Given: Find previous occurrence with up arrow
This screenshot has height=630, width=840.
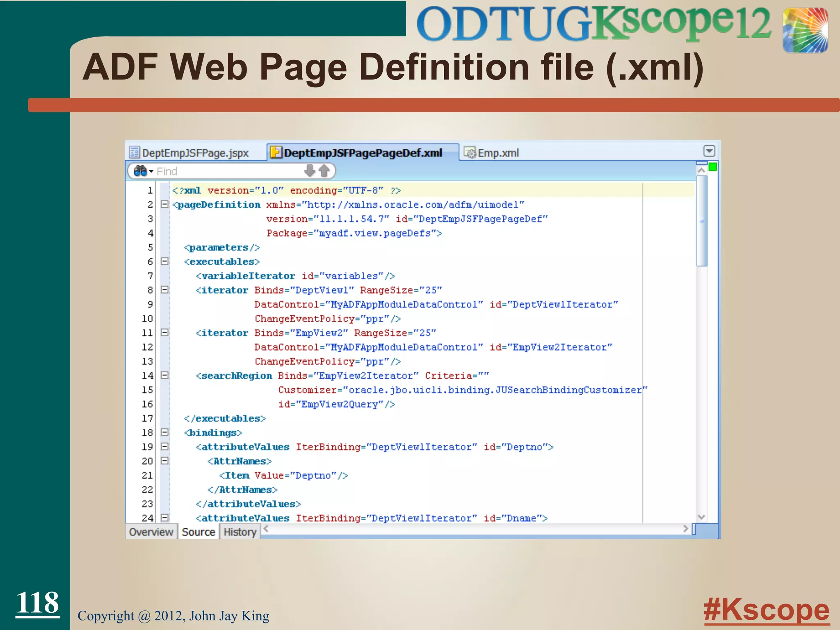Looking at the screenshot, I should pyautogui.click(x=324, y=171).
